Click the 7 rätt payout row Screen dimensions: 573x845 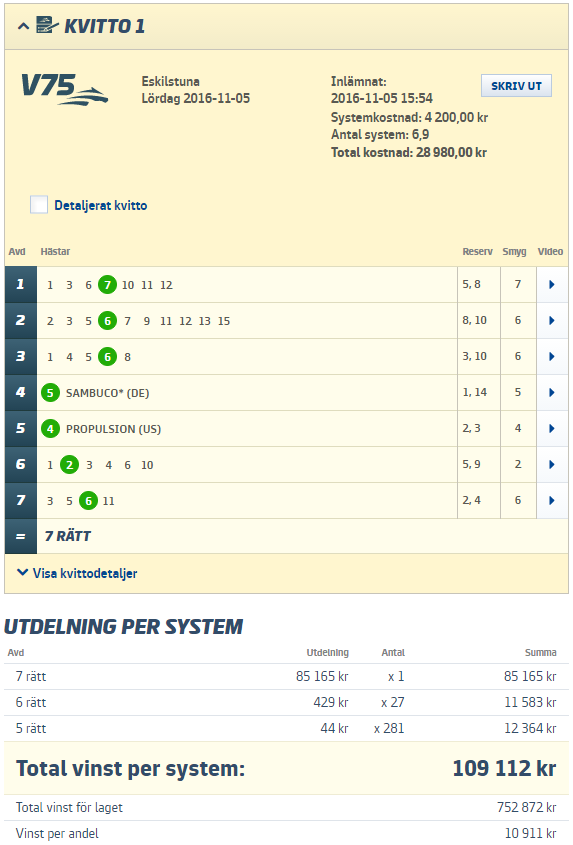point(286,676)
